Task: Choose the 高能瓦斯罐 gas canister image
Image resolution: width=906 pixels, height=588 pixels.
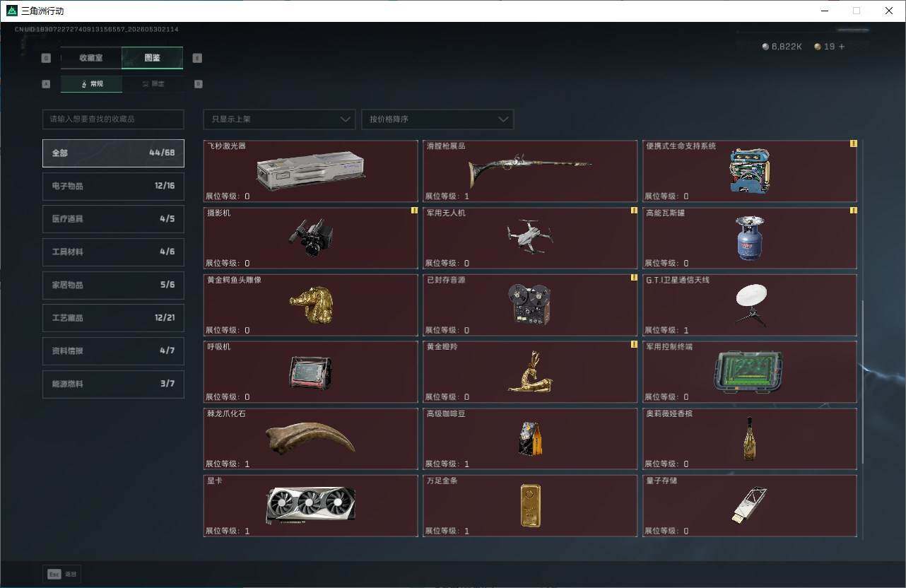Action: click(749, 238)
